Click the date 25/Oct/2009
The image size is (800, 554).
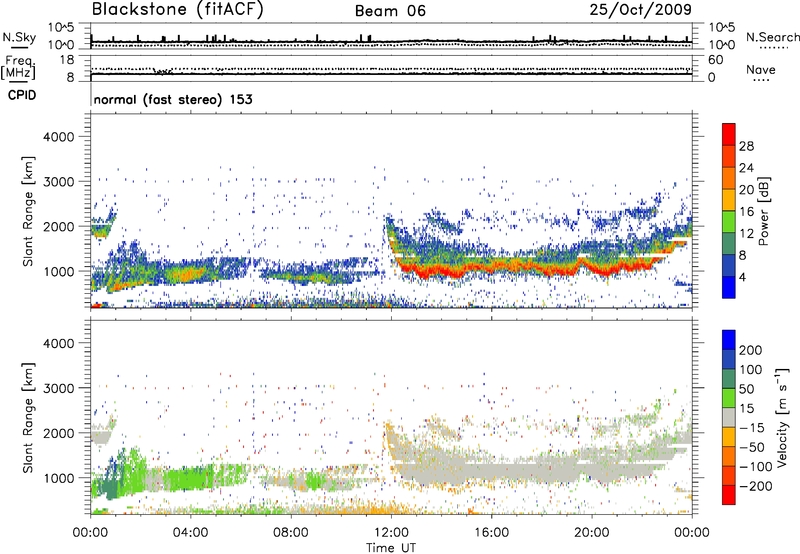point(641,9)
